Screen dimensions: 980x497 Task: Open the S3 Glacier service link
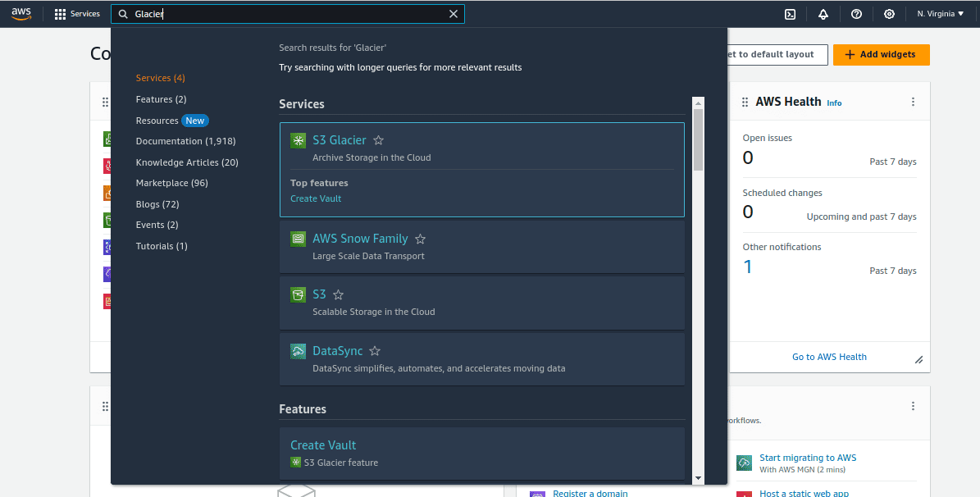point(340,140)
